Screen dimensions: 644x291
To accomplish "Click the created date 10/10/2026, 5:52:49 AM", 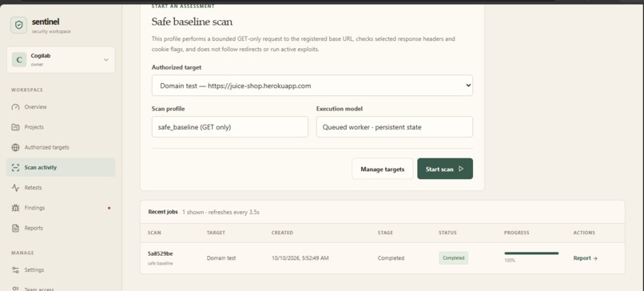I will (300, 258).
